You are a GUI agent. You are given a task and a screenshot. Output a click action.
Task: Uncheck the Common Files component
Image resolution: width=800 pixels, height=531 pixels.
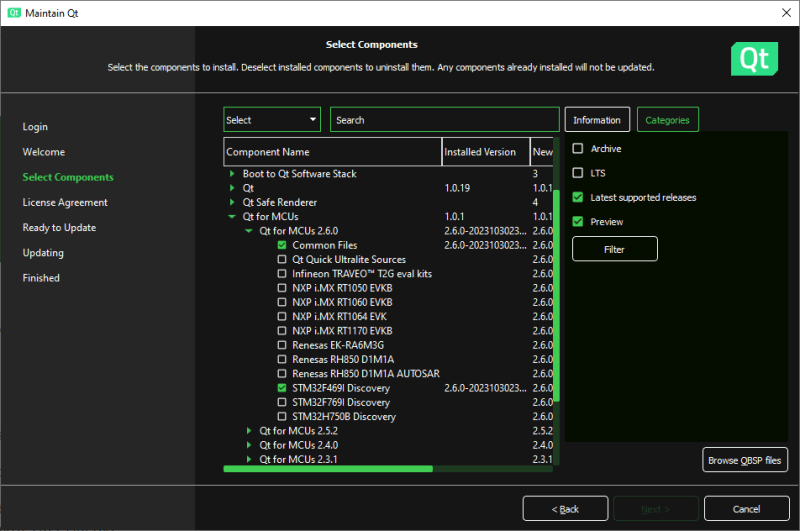[282, 245]
